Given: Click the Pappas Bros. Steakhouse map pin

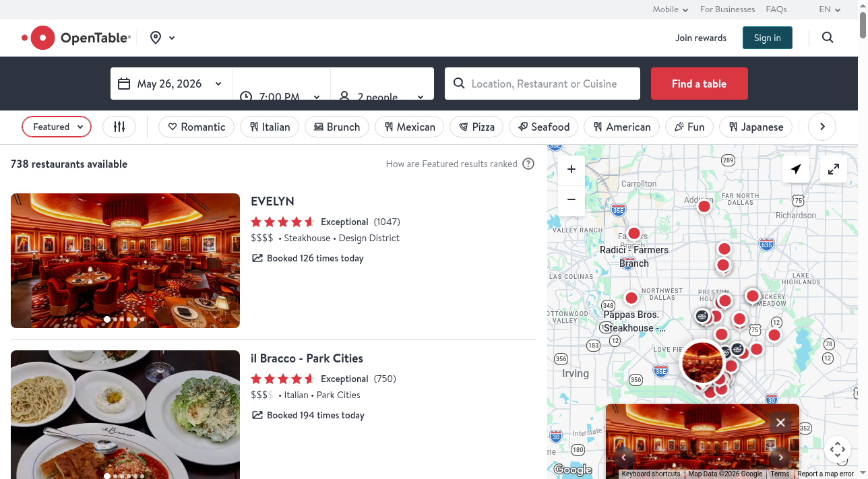Looking at the screenshot, I should (x=631, y=298).
